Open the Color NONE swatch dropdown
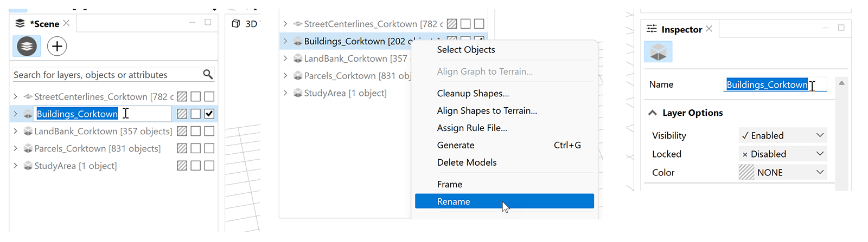Image resolution: width=868 pixels, height=242 pixels. tap(782, 172)
